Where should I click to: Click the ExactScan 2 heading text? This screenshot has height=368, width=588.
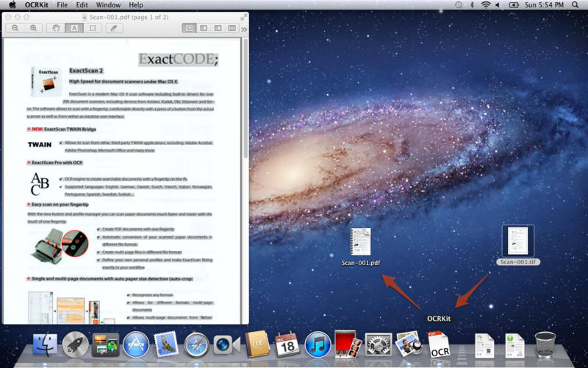(86, 71)
